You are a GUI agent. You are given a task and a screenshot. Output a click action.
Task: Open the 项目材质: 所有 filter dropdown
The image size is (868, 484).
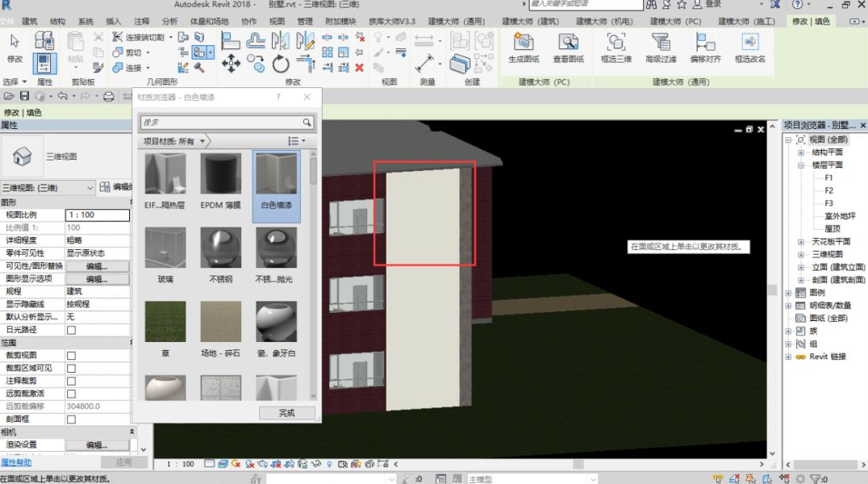(174, 141)
